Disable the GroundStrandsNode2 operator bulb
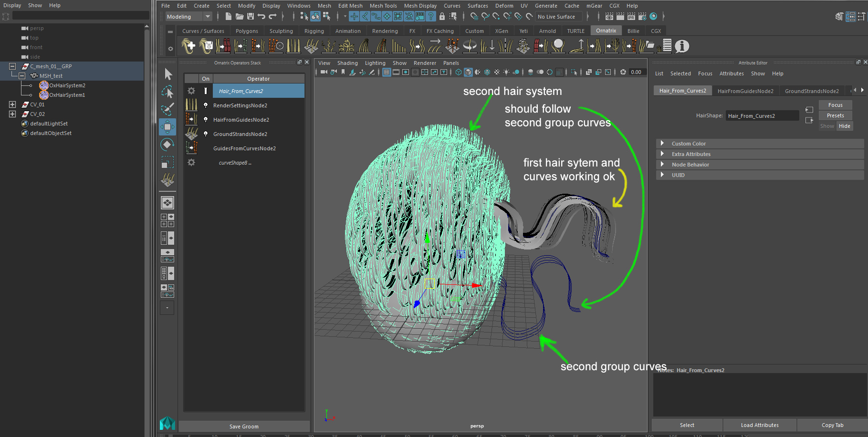 tap(206, 134)
